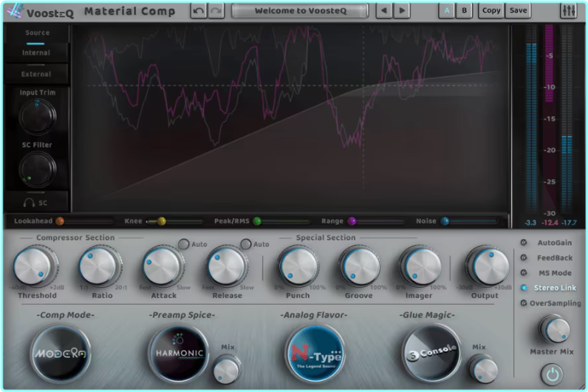Switch to the A state

pos(446,11)
